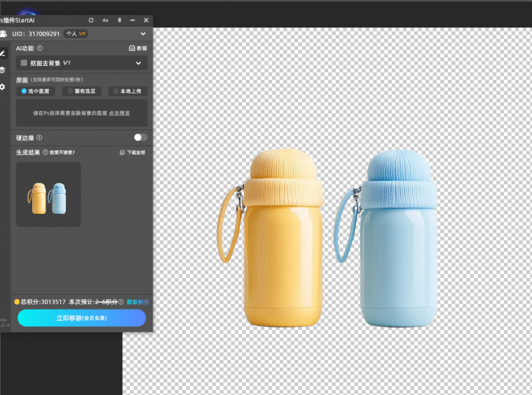Toggle the 硬边缘 hard edge switch
Viewport: 532px width, 395px height.
coord(140,138)
